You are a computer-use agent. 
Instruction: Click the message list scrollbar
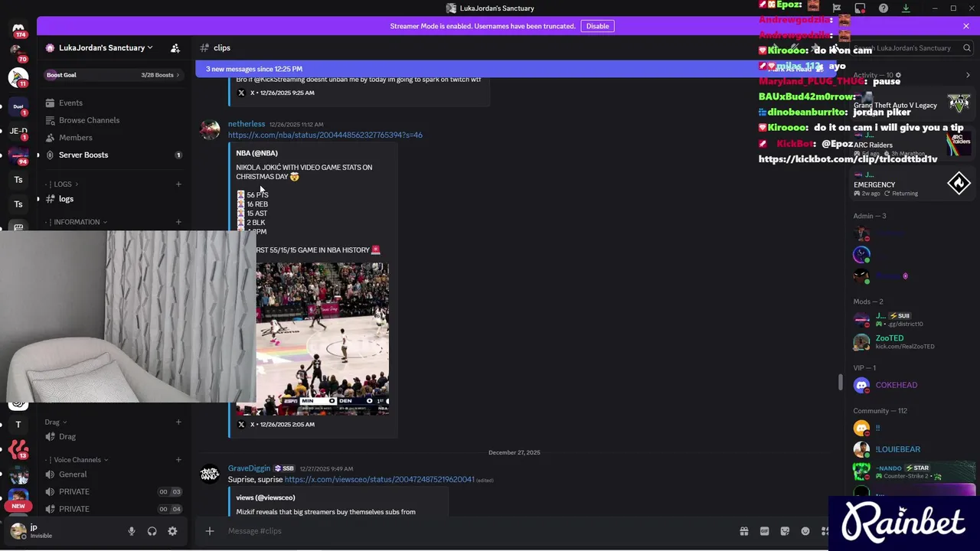tap(841, 382)
